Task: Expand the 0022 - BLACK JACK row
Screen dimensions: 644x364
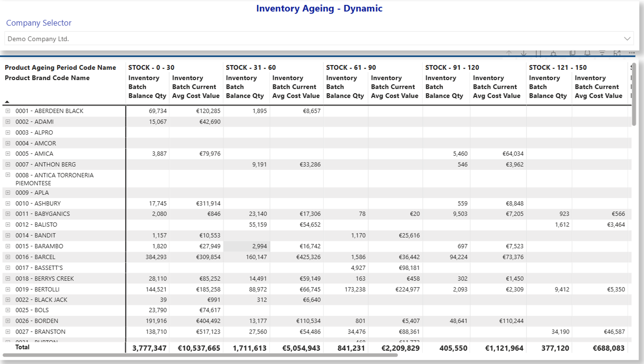Action: pyautogui.click(x=8, y=299)
